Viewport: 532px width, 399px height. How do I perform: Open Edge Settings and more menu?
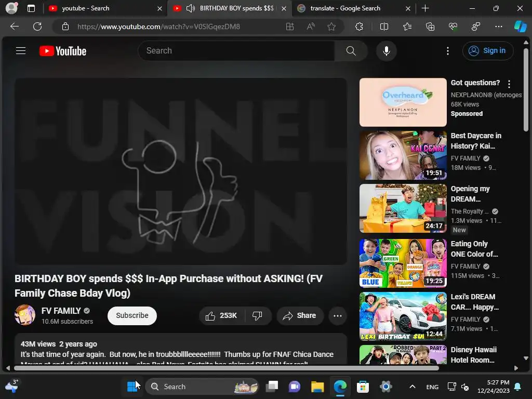[499, 26]
